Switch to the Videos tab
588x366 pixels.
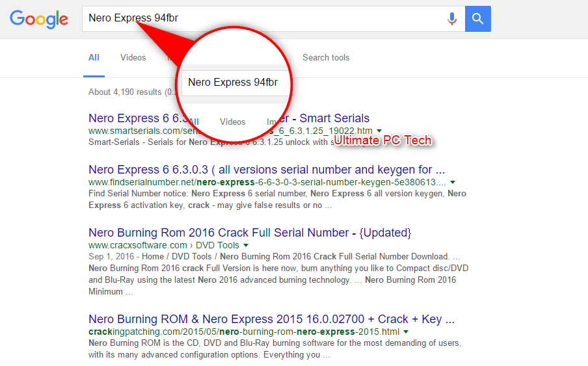pos(133,58)
